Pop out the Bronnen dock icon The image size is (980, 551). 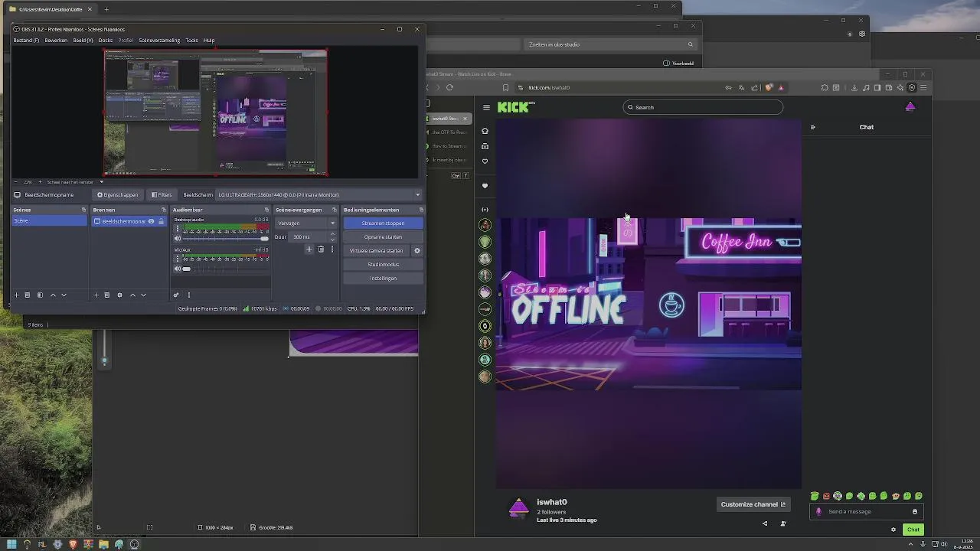click(x=163, y=210)
